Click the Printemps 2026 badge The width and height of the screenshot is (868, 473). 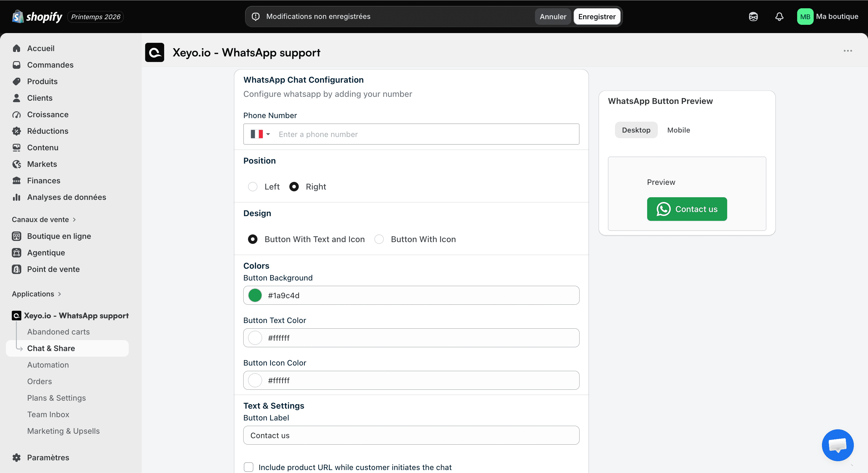95,17
